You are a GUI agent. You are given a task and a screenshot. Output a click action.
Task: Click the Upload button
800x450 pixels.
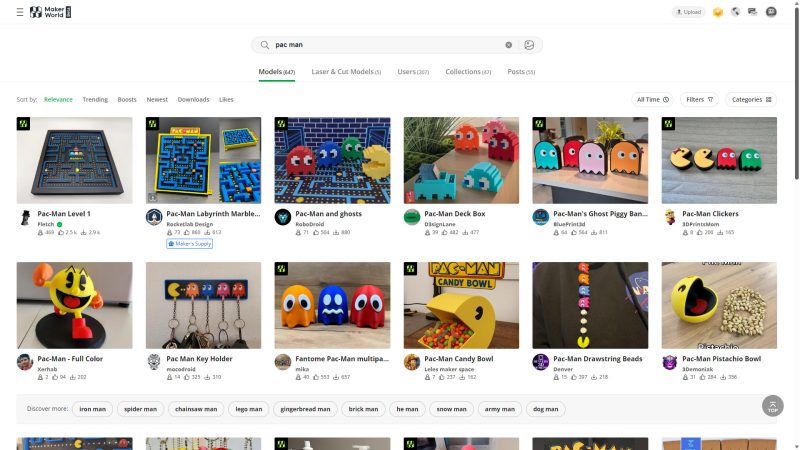pos(688,12)
